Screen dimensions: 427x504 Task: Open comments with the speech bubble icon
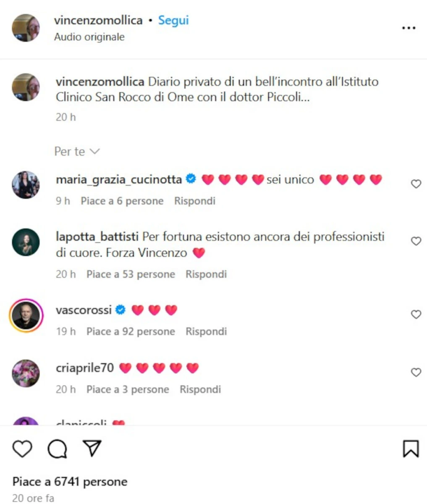pos(58,449)
